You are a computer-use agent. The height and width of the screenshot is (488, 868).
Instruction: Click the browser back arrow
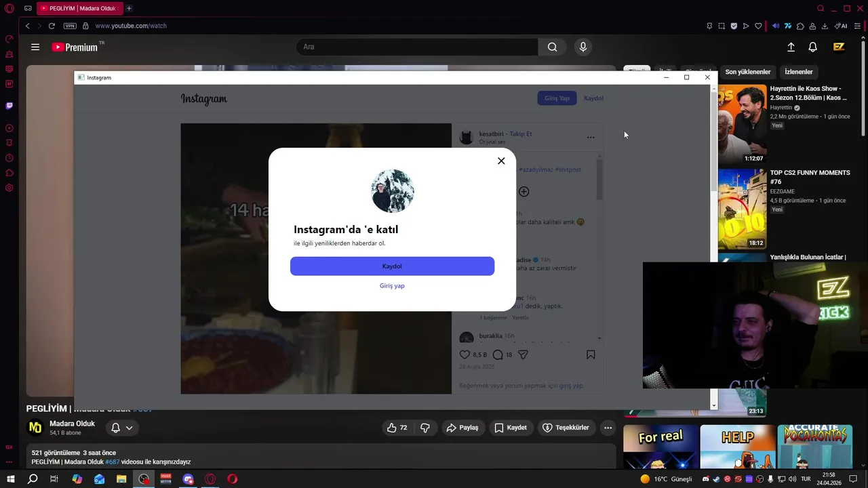point(27,26)
